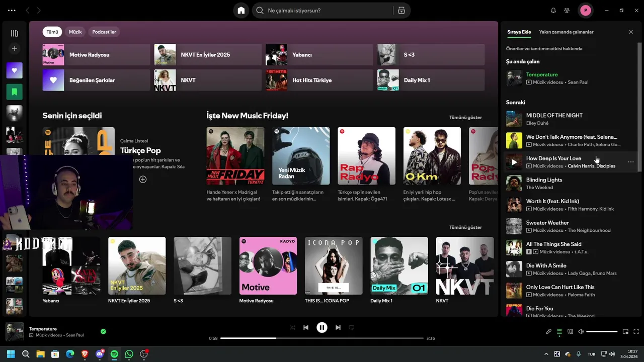The image size is (644, 362).
Task: Click the lower Tümünü göster link
Action: 465,227
